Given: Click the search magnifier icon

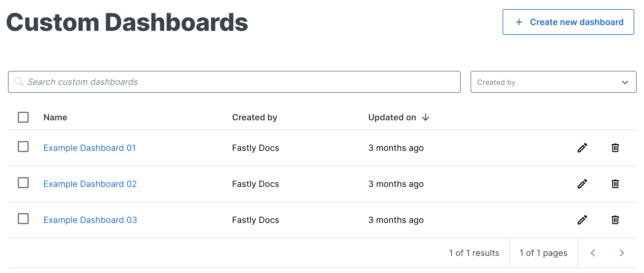Looking at the screenshot, I should pos(19,82).
